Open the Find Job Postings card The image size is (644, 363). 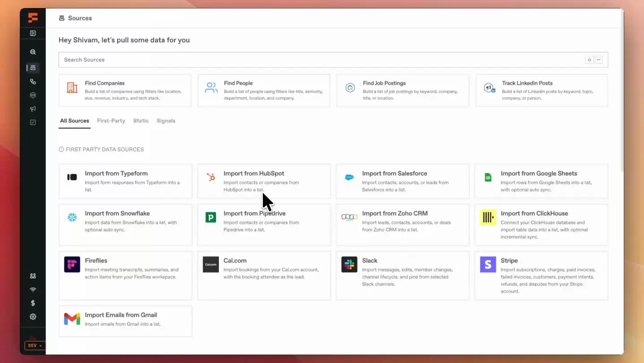tap(403, 91)
